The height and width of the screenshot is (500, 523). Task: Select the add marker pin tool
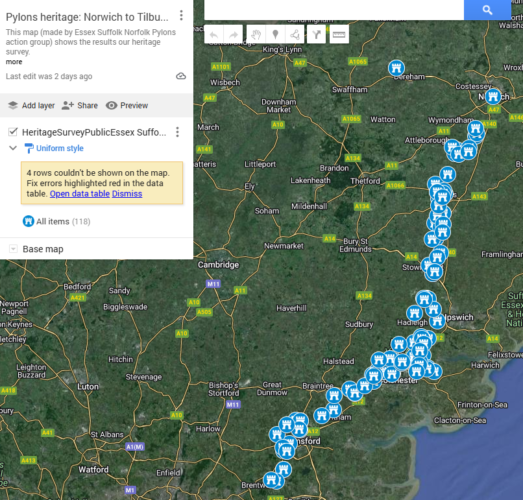coord(275,34)
